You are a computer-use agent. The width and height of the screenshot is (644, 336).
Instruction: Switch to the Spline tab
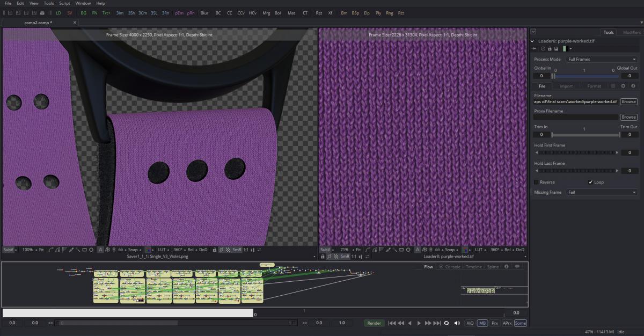coord(493,267)
